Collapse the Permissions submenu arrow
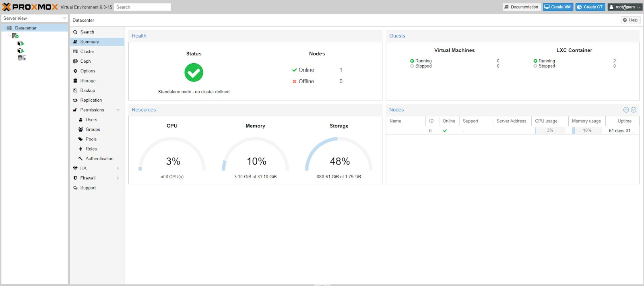The height and width of the screenshot is (286, 644). click(x=118, y=110)
